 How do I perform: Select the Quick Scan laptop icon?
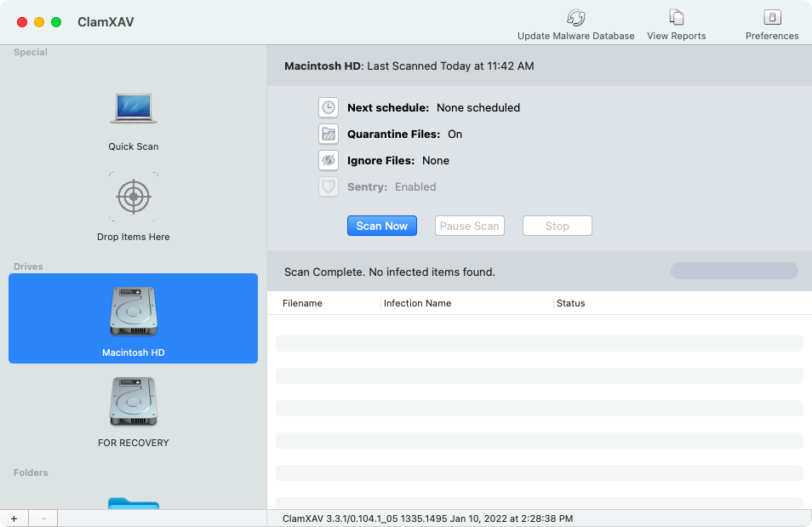[134, 108]
